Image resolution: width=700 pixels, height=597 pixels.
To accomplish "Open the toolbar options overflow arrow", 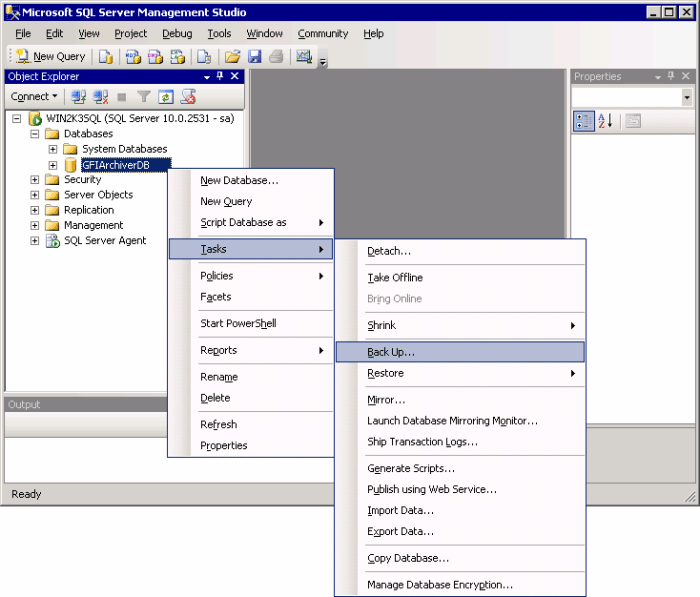I will (x=323, y=62).
